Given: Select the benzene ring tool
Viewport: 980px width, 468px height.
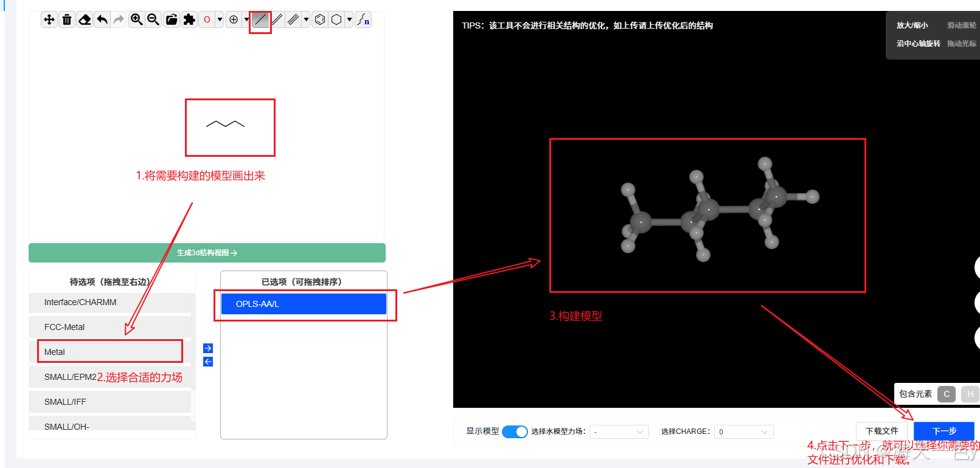Looking at the screenshot, I should coord(320,19).
